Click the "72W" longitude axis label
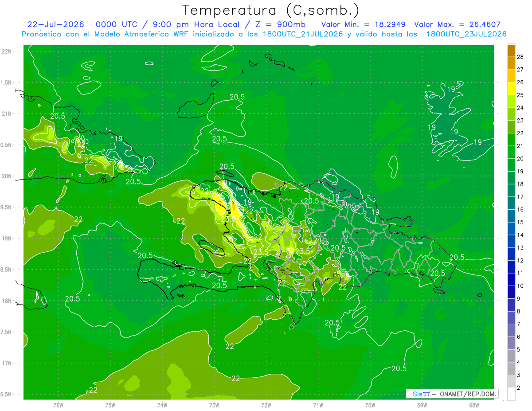 266,405
